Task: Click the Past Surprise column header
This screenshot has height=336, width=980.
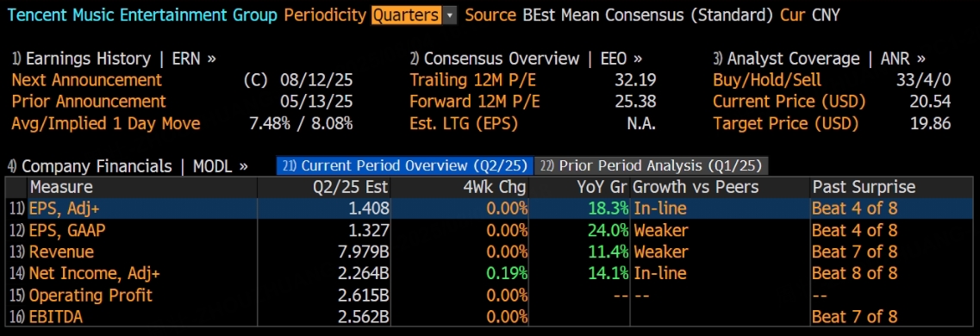Action: point(863,187)
